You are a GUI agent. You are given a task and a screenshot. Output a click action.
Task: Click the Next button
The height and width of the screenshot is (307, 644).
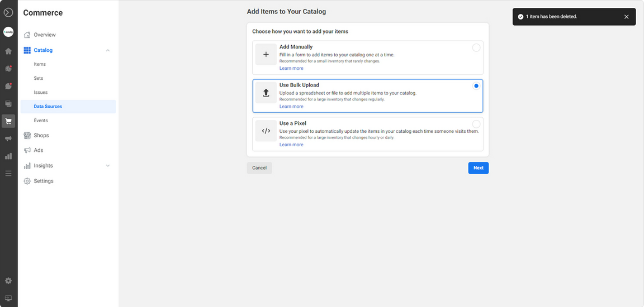click(479, 168)
